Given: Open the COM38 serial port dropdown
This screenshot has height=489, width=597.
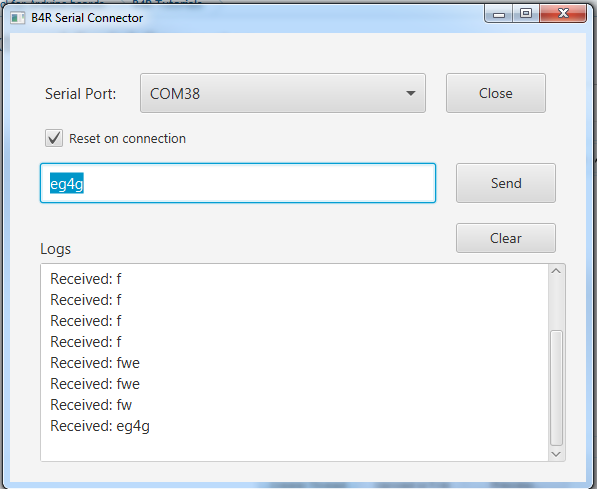Looking at the screenshot, I should point(283,93).
